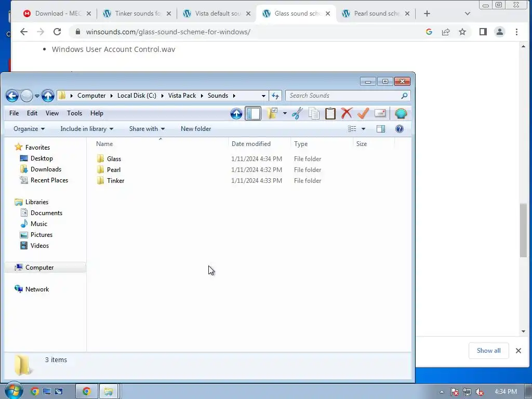The image size is (532, 399).
Task: Click the Cut scissors icon
Action: click(297, 113)
